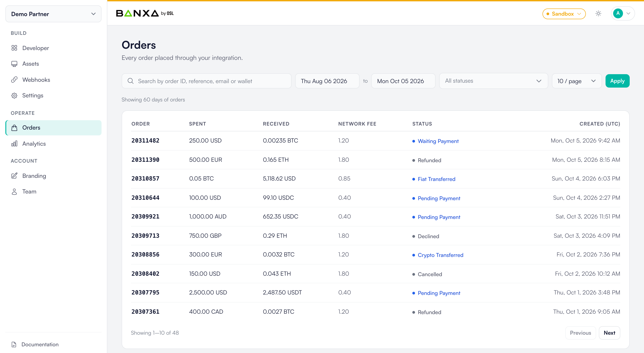644x353 pixels.
Task: Click the Developer grid icon
Action: click(x=14, y=48)
